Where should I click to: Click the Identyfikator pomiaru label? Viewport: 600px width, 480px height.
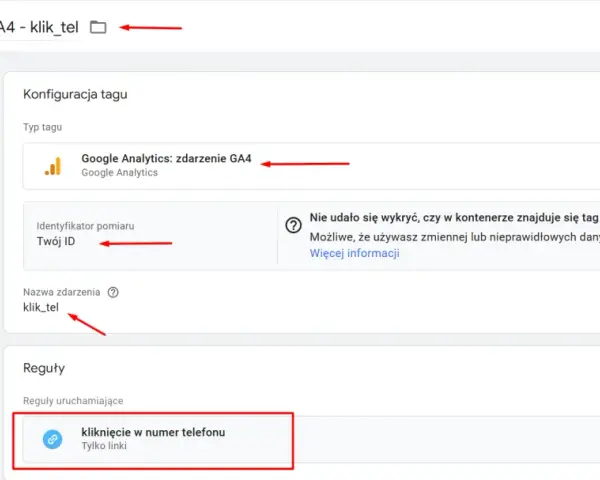85,226
